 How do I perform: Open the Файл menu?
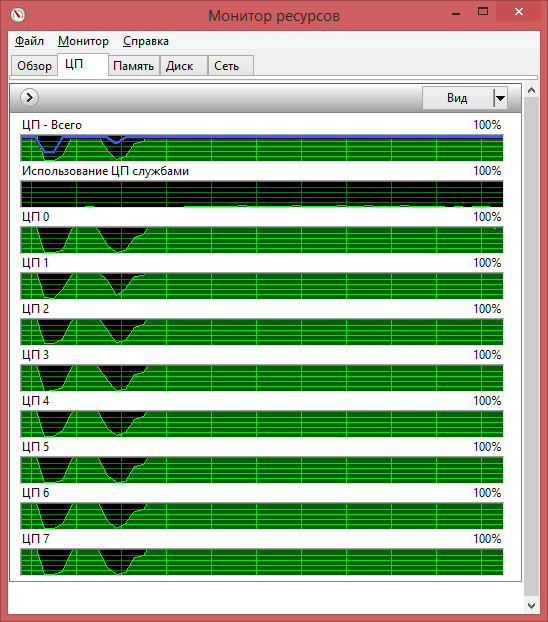[x=29, y=41]
